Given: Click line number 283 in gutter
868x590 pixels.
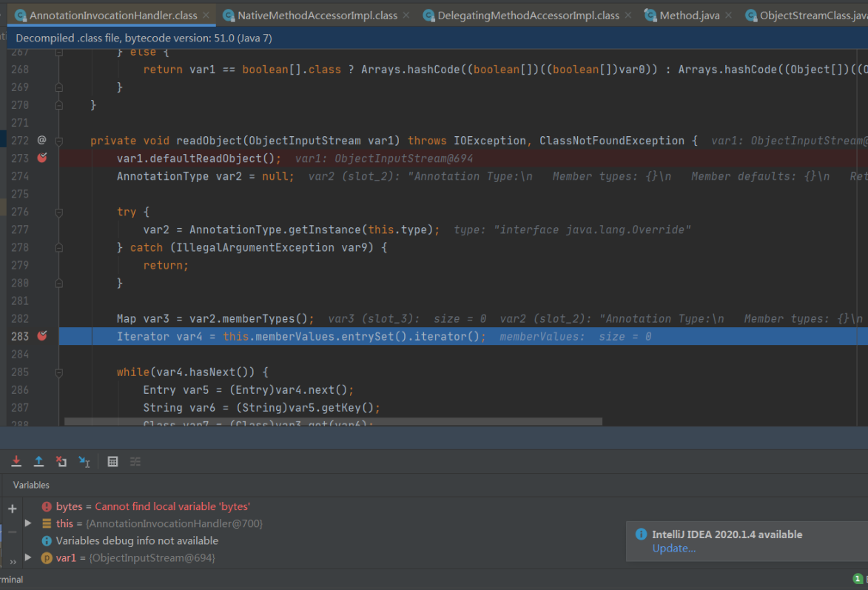Looking at the screenshot, I should pyautogui.click(x=20, y=336).
